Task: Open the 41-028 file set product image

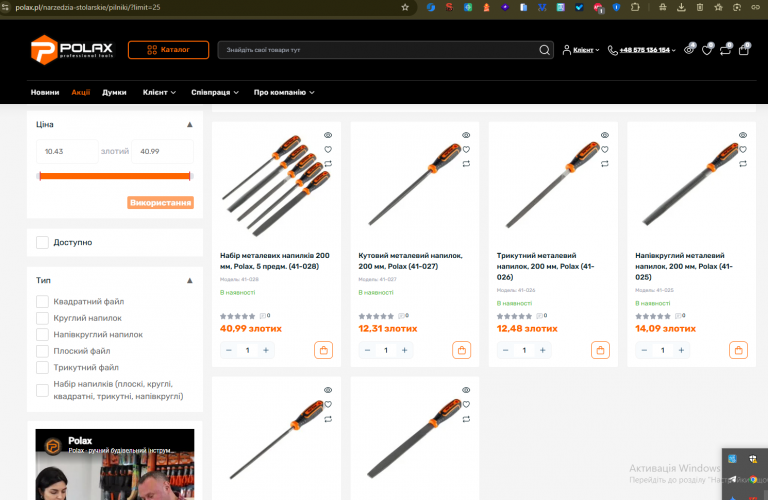Action: click(x=277, y=186)
